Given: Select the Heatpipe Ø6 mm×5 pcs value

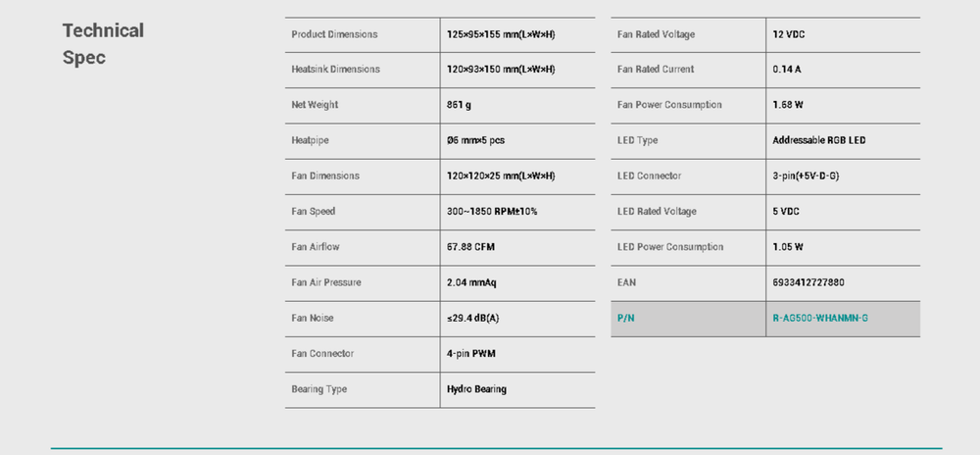Looking at the screenshot, I should (475, 140).
